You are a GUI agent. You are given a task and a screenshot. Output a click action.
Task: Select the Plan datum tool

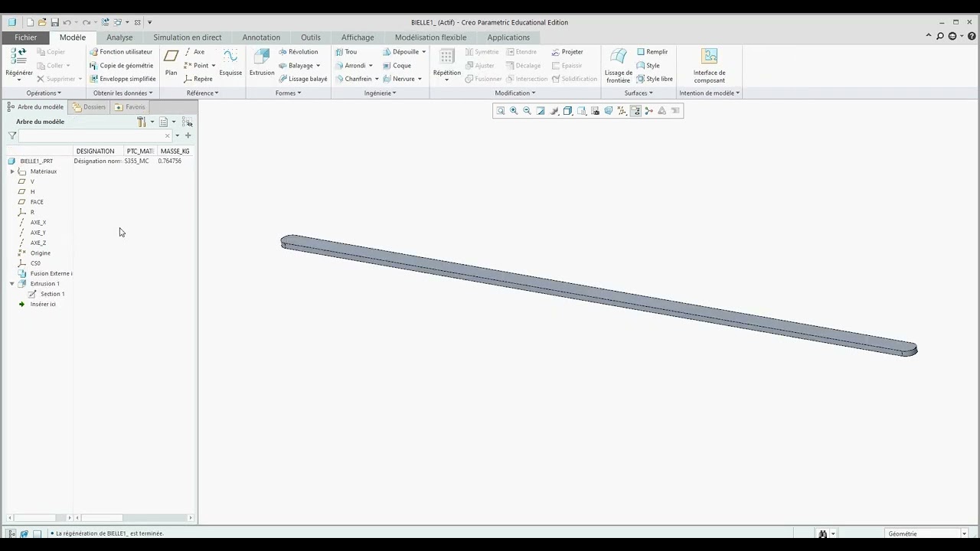171,62
